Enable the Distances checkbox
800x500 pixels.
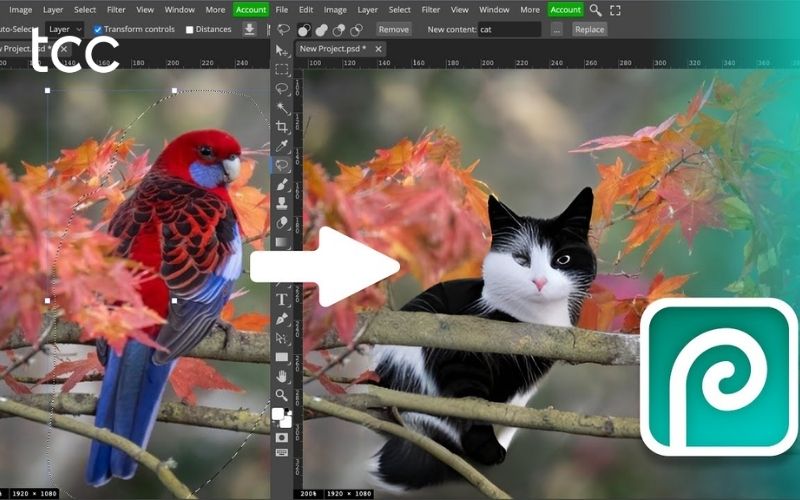(189, 30)
